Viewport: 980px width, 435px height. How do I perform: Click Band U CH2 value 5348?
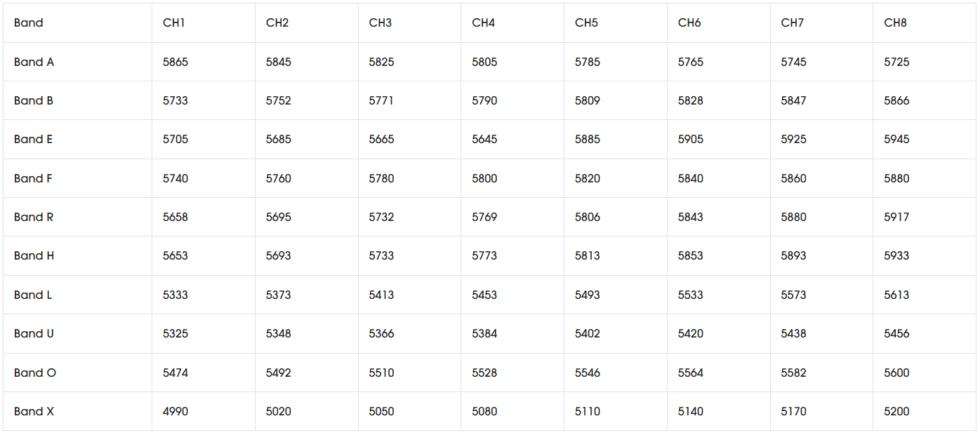pyautogui.click(x=279, y=333)
